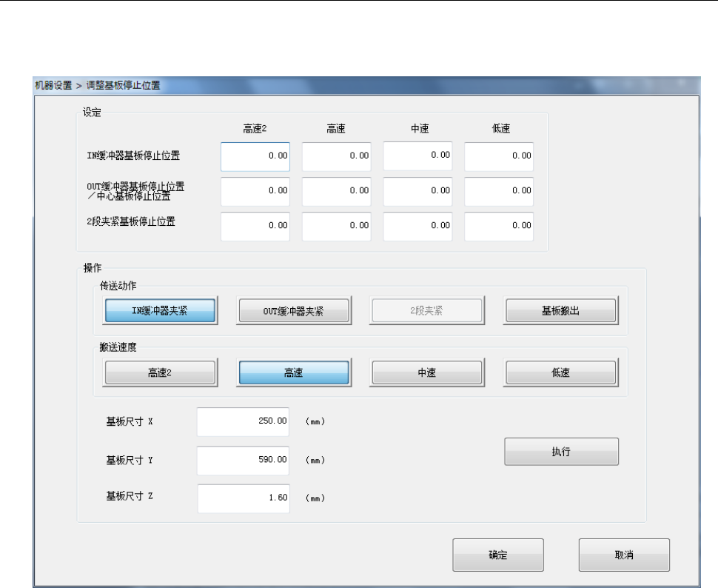Click the 高速2 column header in 设定

point(255,129)
